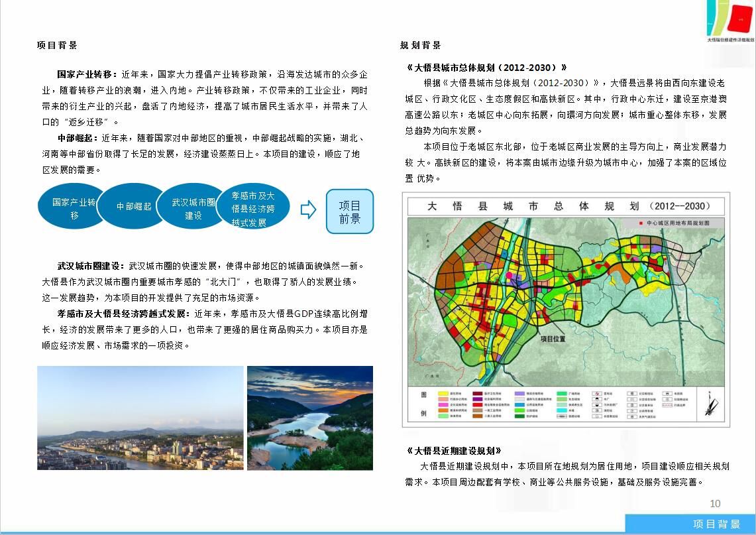Click the logo in the top-right corner
This screenshot has height=535, width=756.
(x=730, y=21)
